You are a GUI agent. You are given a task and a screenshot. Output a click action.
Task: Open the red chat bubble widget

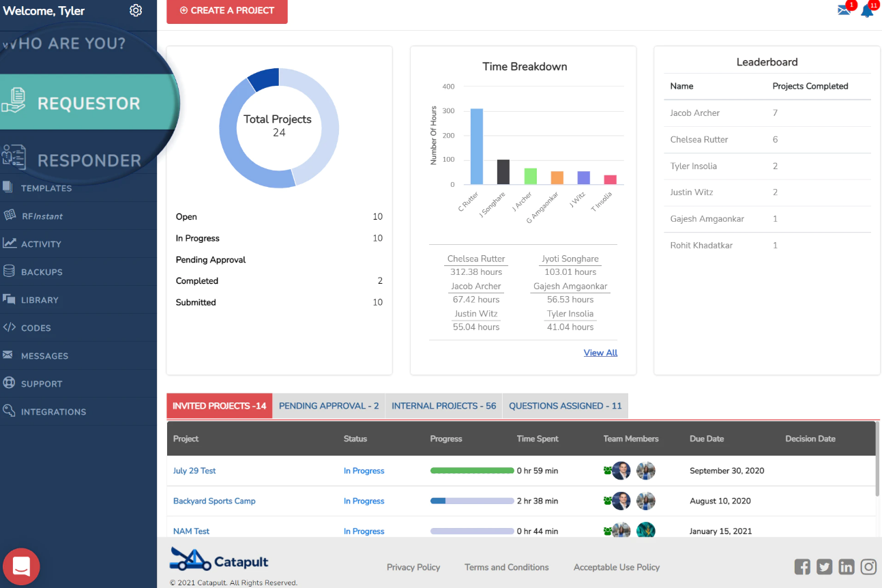(x=21, y=566)
